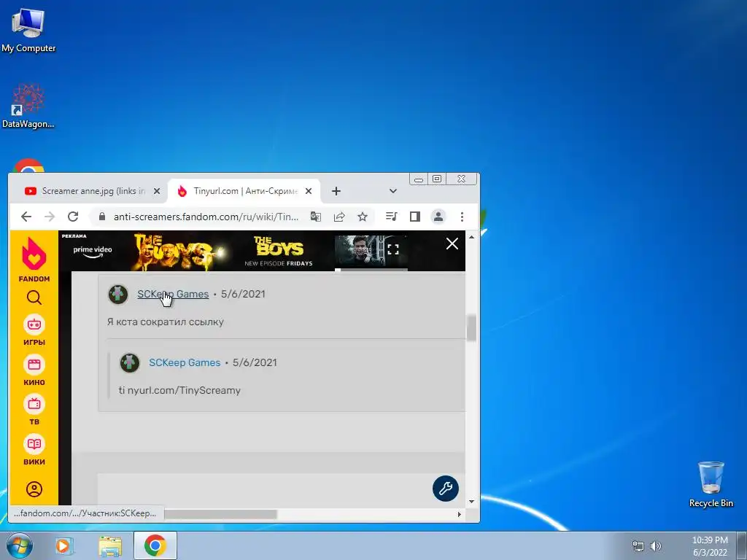The width and height of the screenshot is (747, 560).
Task: Select the Tinyurl.com Анти-Скримеры tab
Action: pos(244,191)
